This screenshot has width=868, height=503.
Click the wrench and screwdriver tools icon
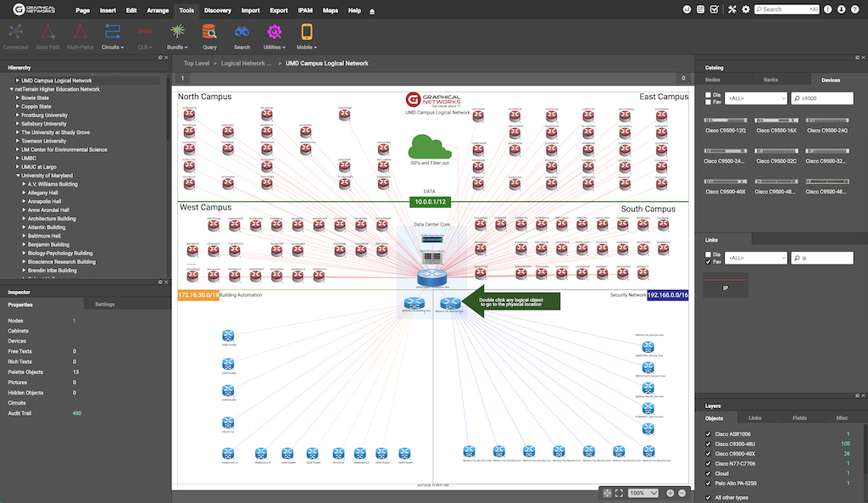pos(732,9)
